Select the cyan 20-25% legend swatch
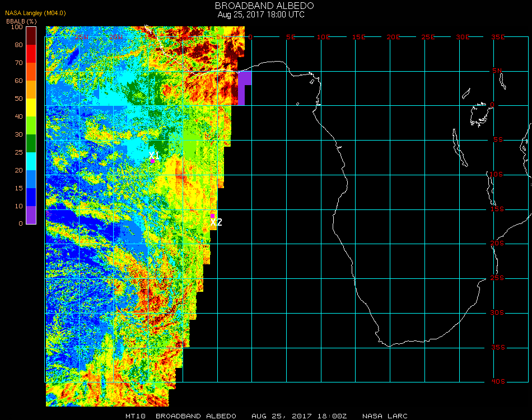 click(x=31, y=161)
